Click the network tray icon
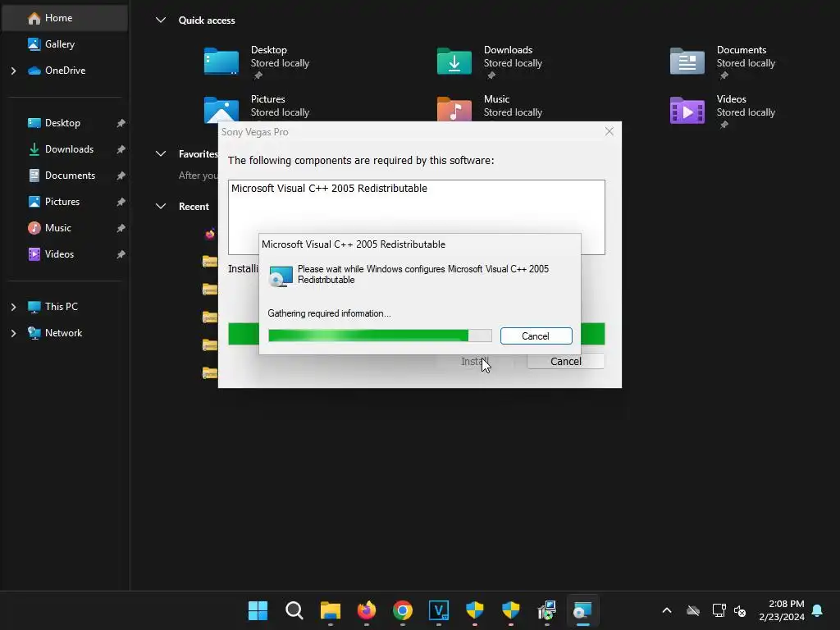 (719, 610)
